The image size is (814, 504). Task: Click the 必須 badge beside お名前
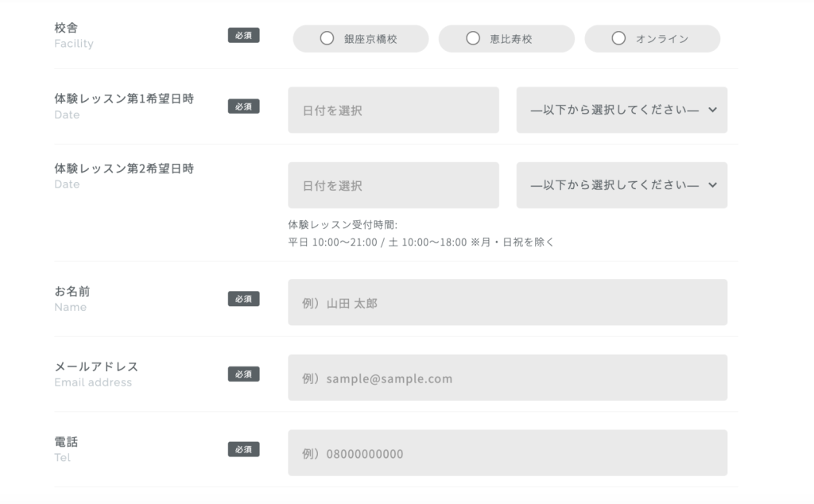[243, 299]
